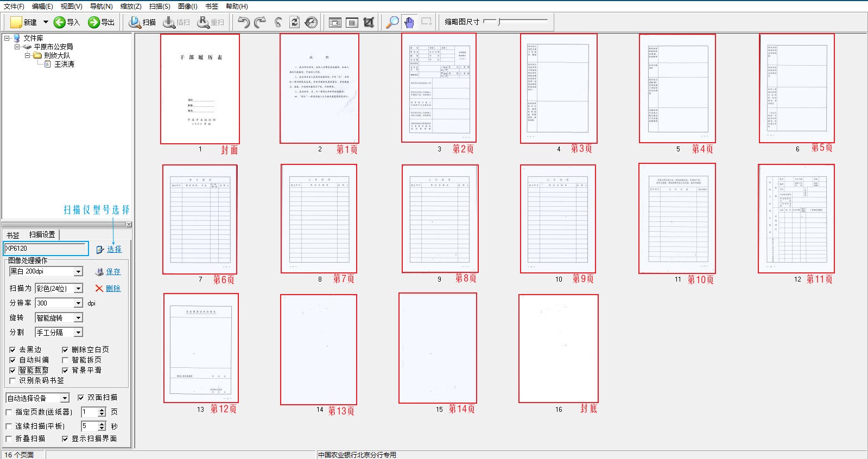
Task: Switch to the 书签 tab
Action: (x=13, y=235)
